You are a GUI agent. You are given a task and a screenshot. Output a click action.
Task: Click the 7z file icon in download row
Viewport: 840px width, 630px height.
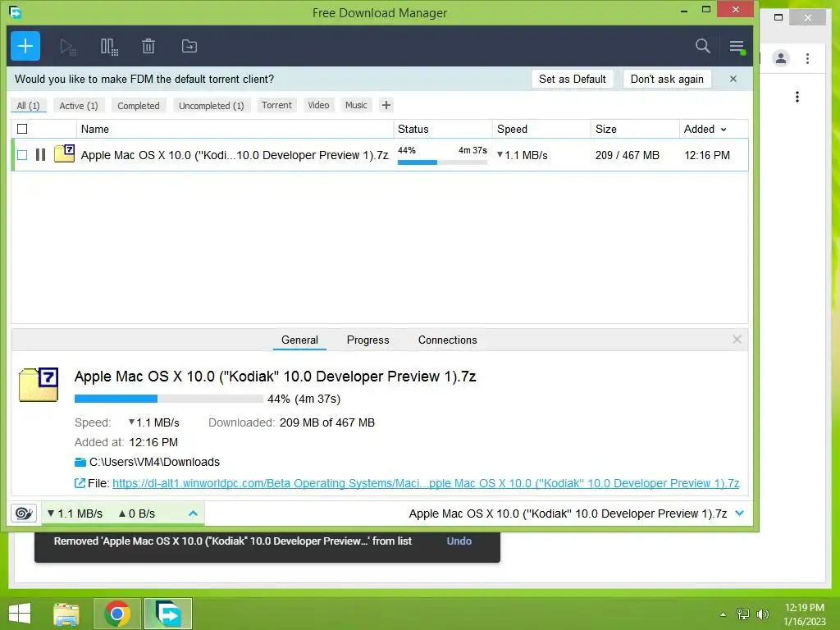tap(64, 153)
